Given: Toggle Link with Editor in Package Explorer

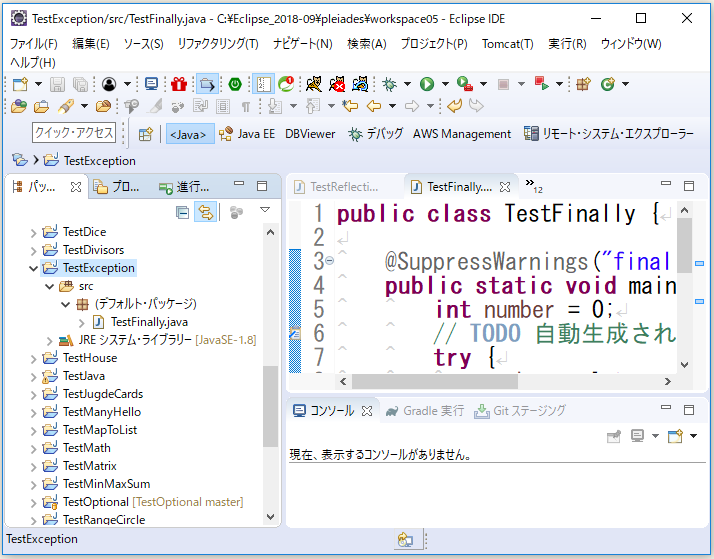Looking at the screenshot, I should [205, 212].
